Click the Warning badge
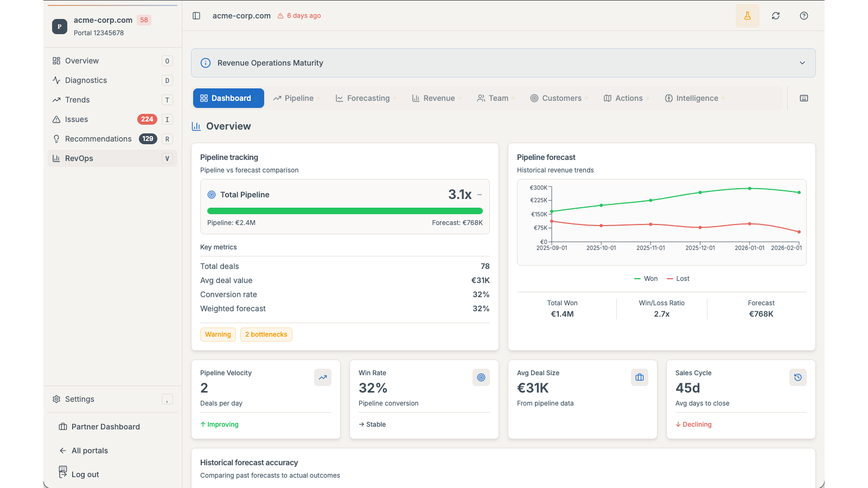 coord(218,335)
